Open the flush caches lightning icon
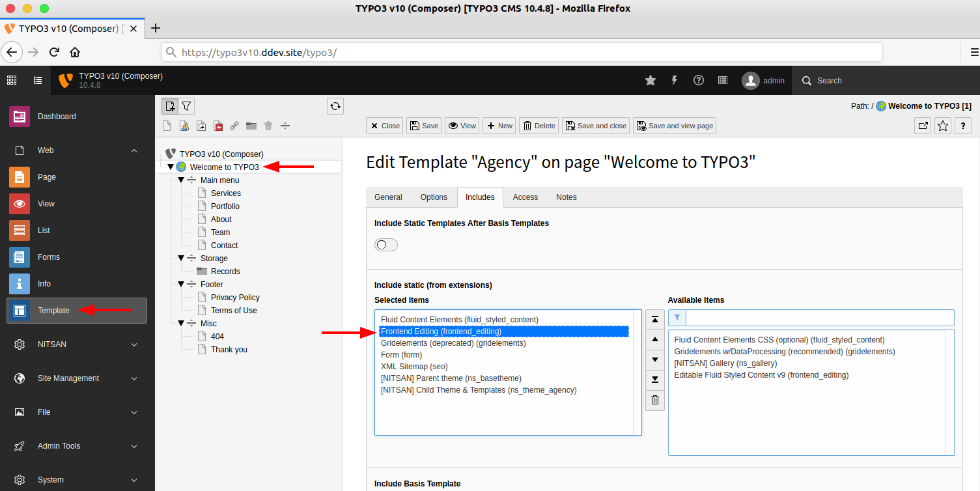980x491 pixels. (x=675, y=80)
